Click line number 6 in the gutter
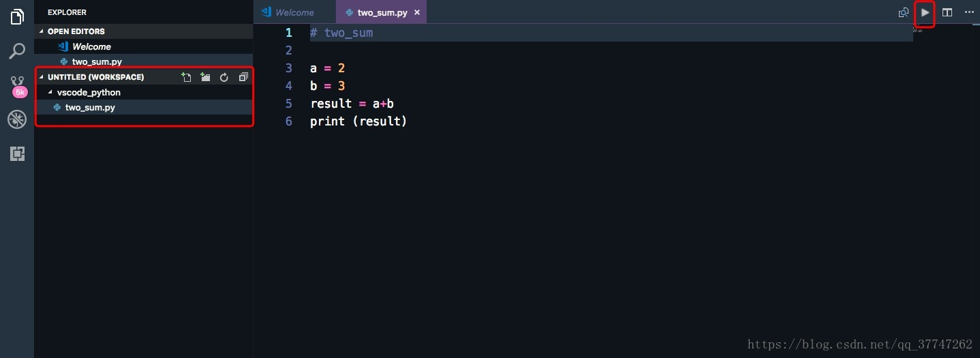980x358 pixels. pyautogui.click(x=289, y=121)
